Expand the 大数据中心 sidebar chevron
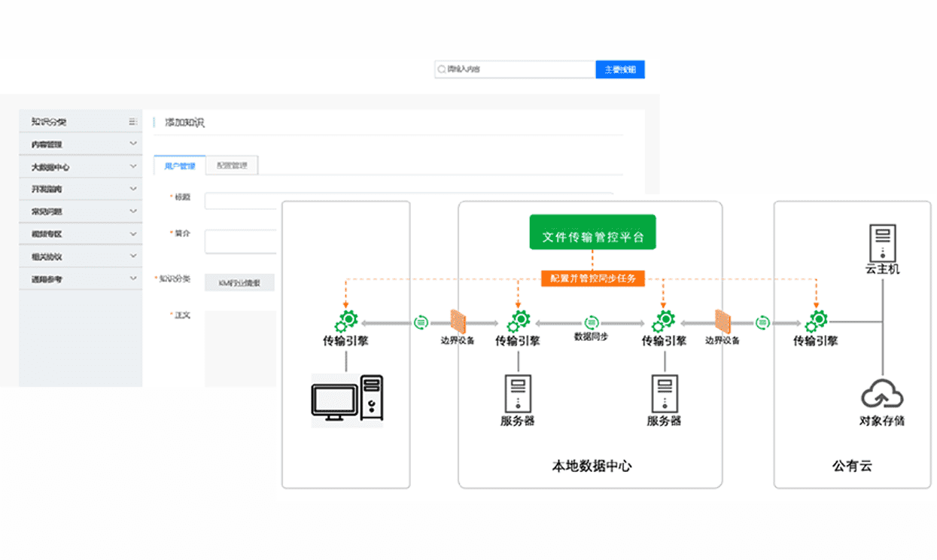 (x=133, y=166)
